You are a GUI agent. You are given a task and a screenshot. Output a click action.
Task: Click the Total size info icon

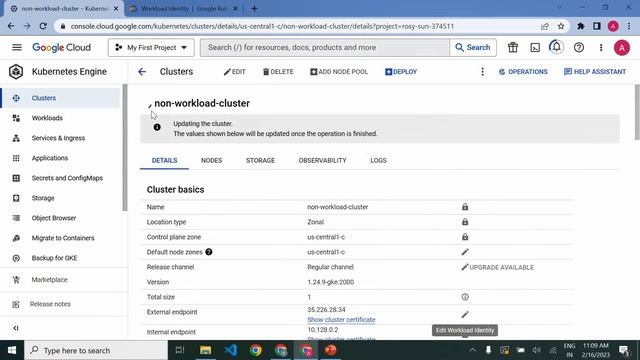[x=465, y=297]
